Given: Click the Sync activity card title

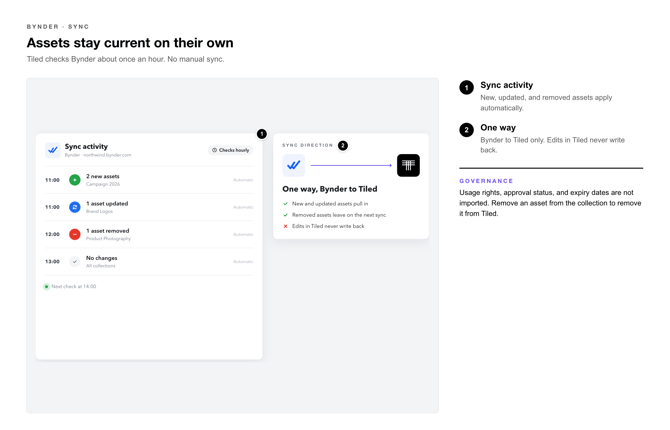Looking at the screenshot, I should [86, 146].
